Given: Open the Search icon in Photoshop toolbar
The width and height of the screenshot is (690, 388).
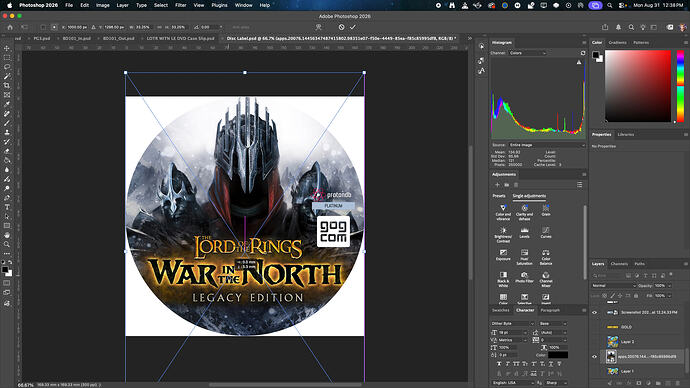Looking at the screenshot, I should 631,27.
